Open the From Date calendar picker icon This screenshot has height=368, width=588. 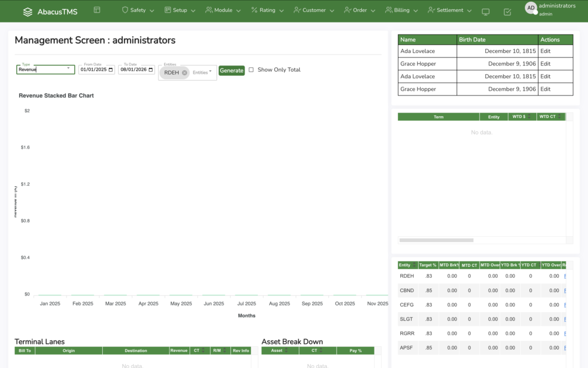coord(111,70)
